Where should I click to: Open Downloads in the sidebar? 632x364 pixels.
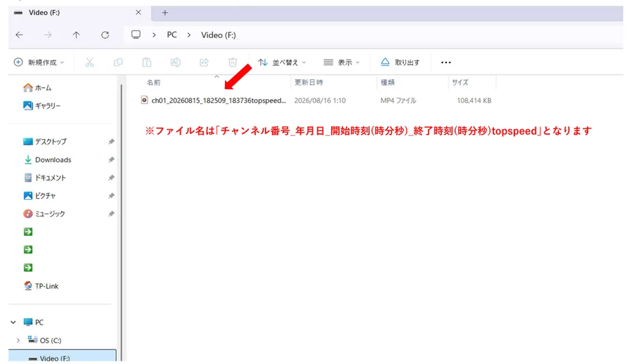pyautogui.click(x=47, y=160)
